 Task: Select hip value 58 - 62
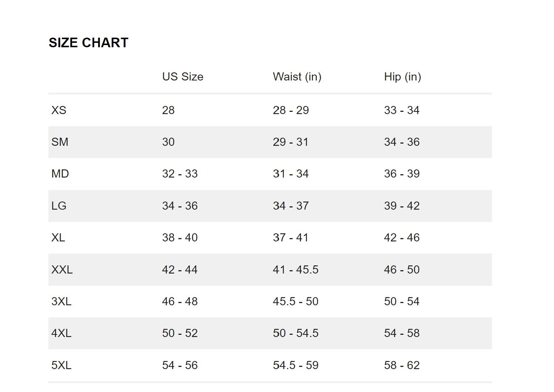pyautogui.click(x=402, y=365)
